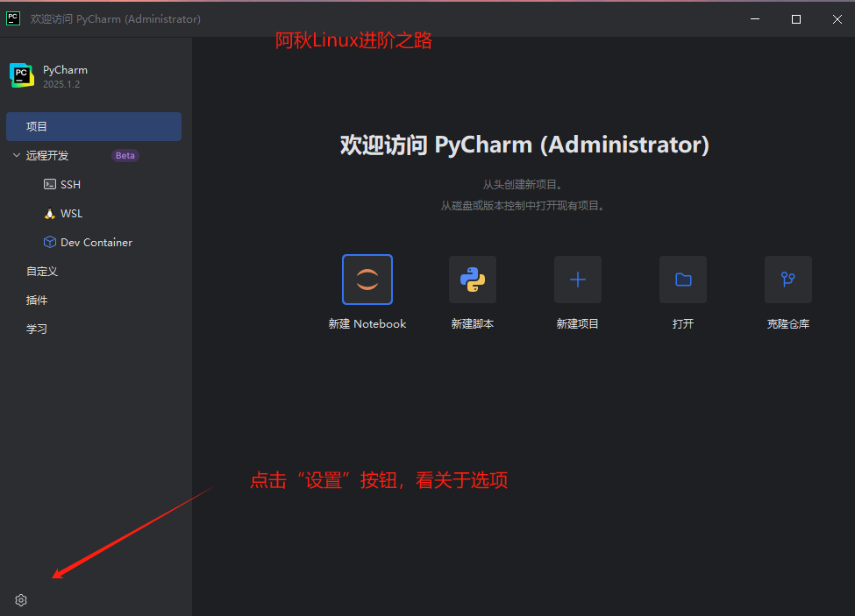Clone a repository using 克隆仓库
The height and width of the screenshot is (616, 855).
[787, 280]
